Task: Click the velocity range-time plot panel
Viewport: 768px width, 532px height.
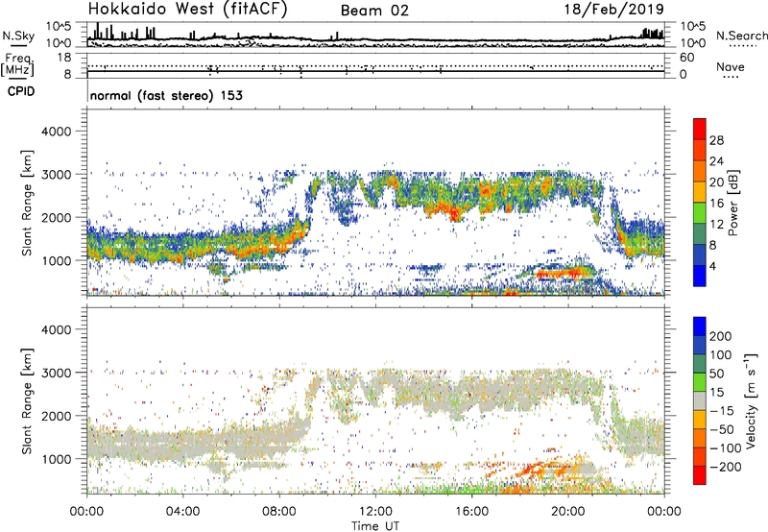Action: pyautogui.click(x=375, y=400)
